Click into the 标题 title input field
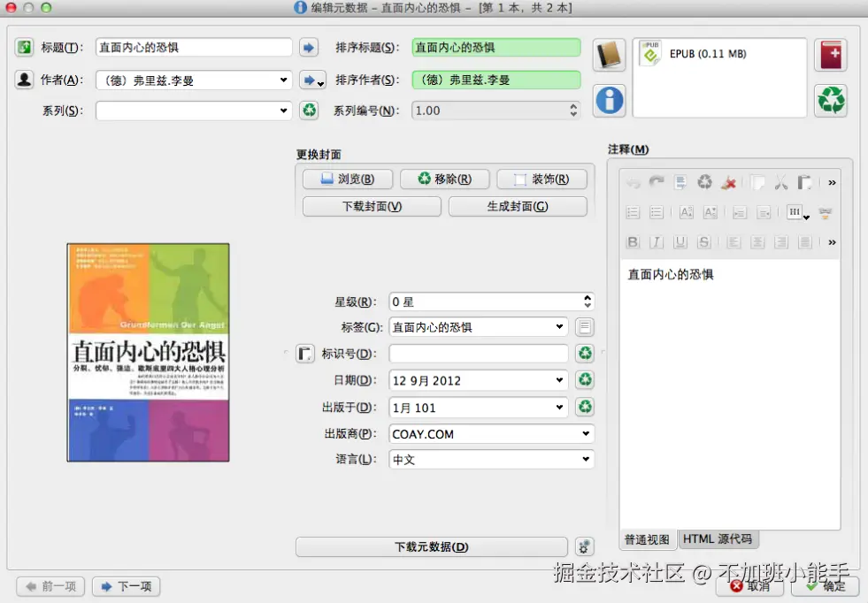This screenshot has width=868, height=603. click(194, 48)
